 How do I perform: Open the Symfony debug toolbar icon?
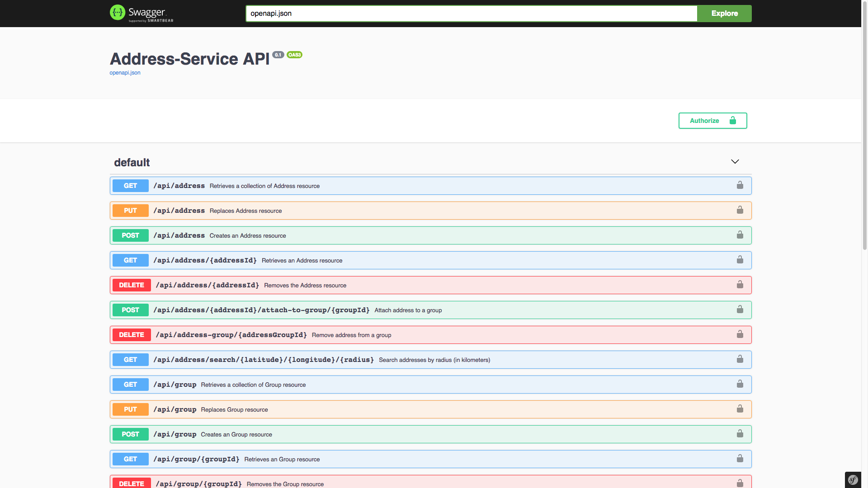(853, 480)
